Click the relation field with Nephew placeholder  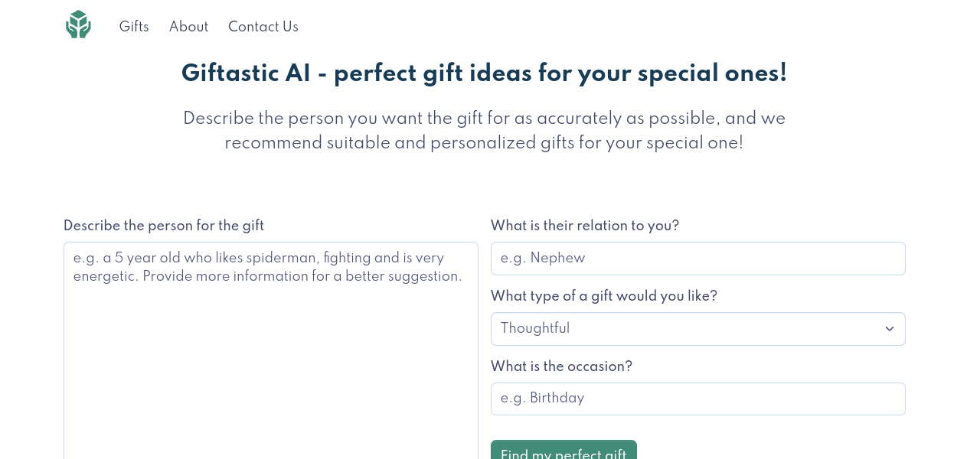click(x=697, y=259)
